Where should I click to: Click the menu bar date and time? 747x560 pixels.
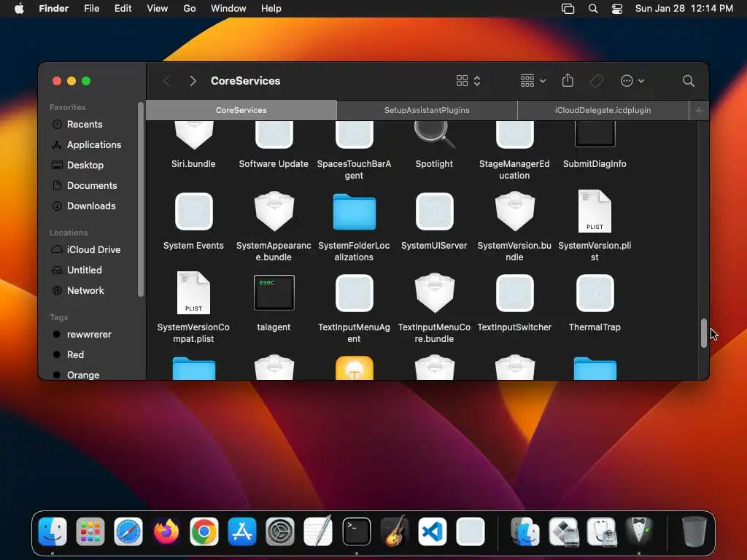coord(684,9)
